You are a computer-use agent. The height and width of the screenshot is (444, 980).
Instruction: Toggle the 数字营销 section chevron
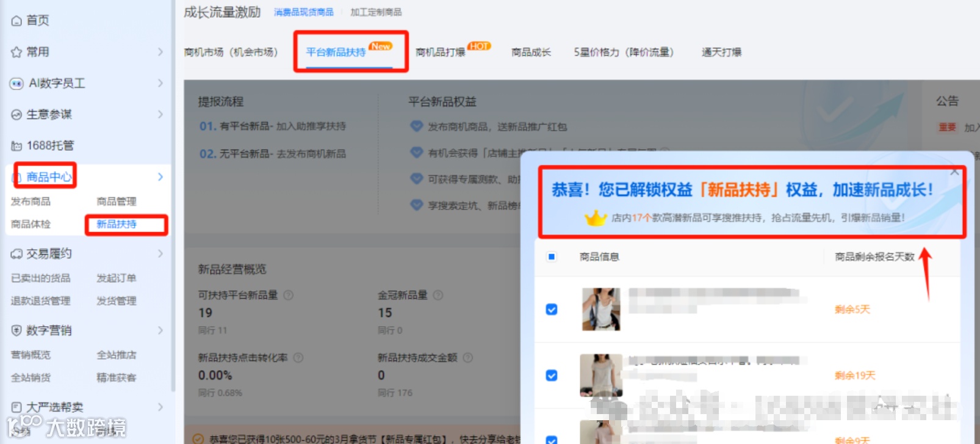coord(160,330)
